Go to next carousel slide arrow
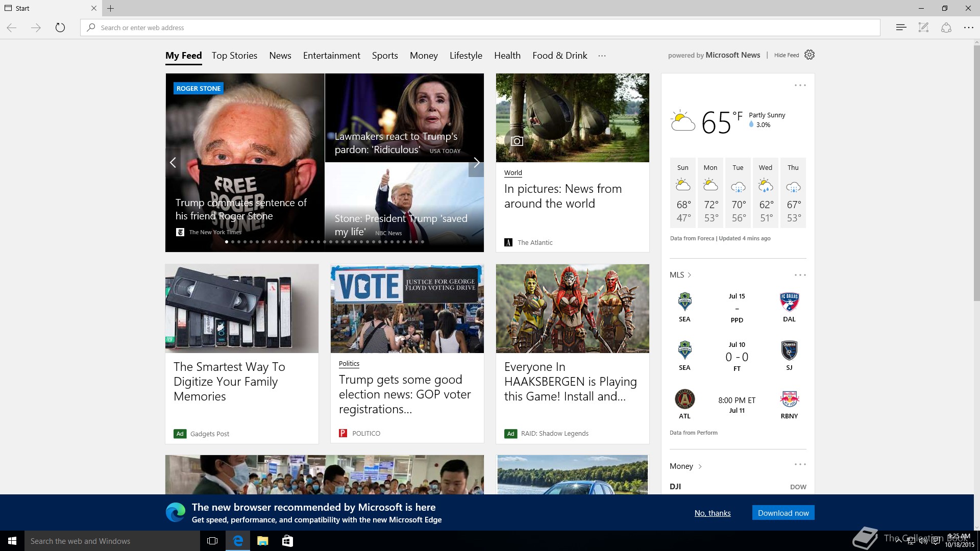 pos(476,162)
